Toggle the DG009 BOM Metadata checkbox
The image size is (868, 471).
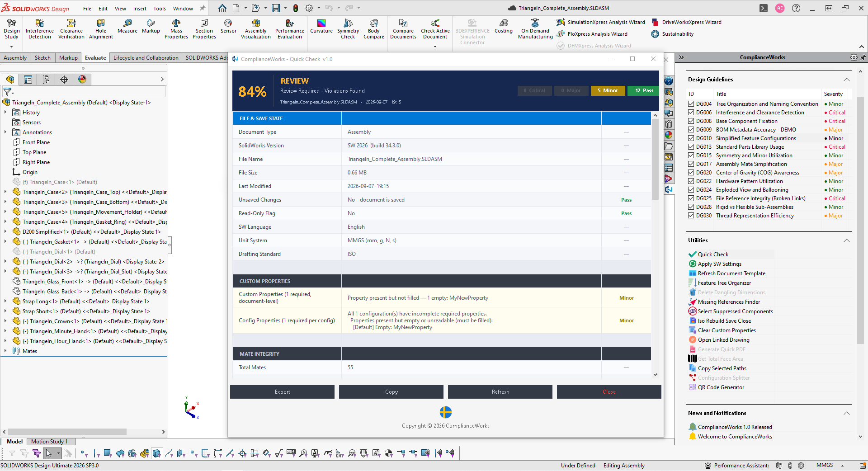691,130
